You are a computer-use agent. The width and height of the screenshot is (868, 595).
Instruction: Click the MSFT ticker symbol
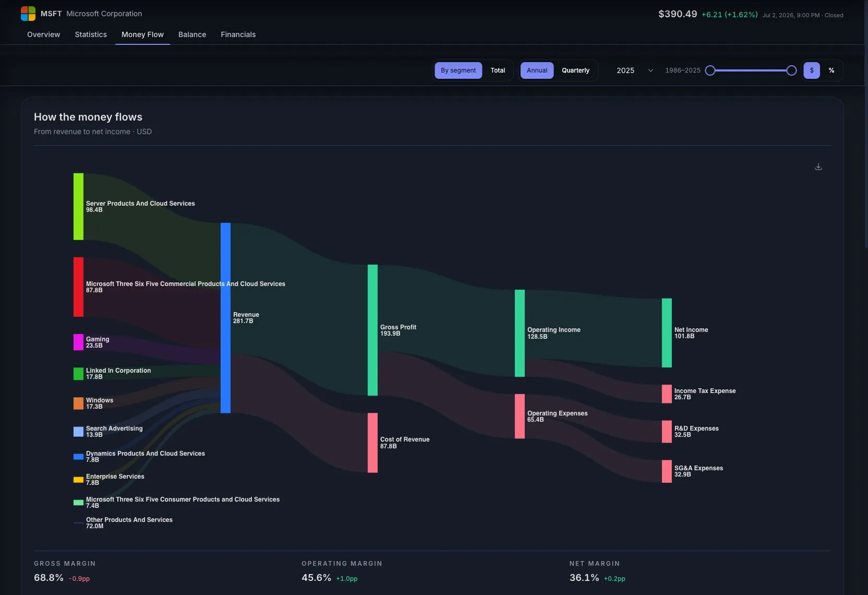click(51, 14)
